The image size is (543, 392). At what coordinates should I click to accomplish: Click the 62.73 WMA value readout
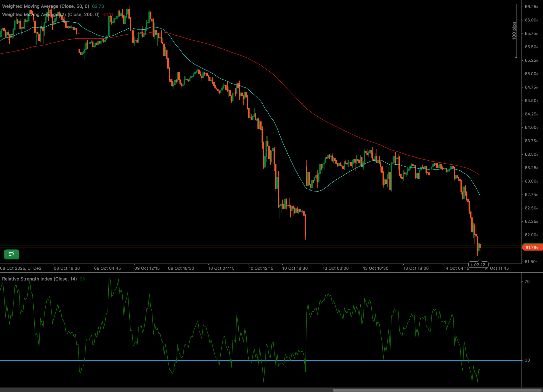tap(98, 6)
